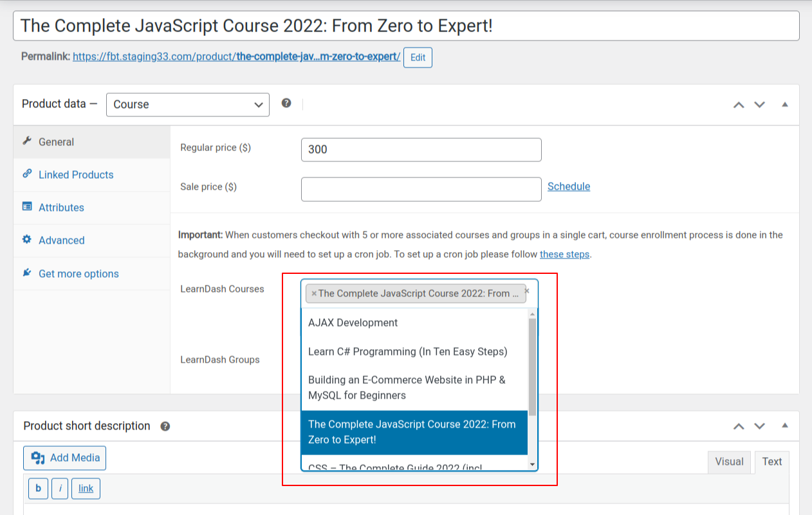Screen dimensions: 812x515
Task: Click the Schedule link for sale price
Action: [568, 186]
